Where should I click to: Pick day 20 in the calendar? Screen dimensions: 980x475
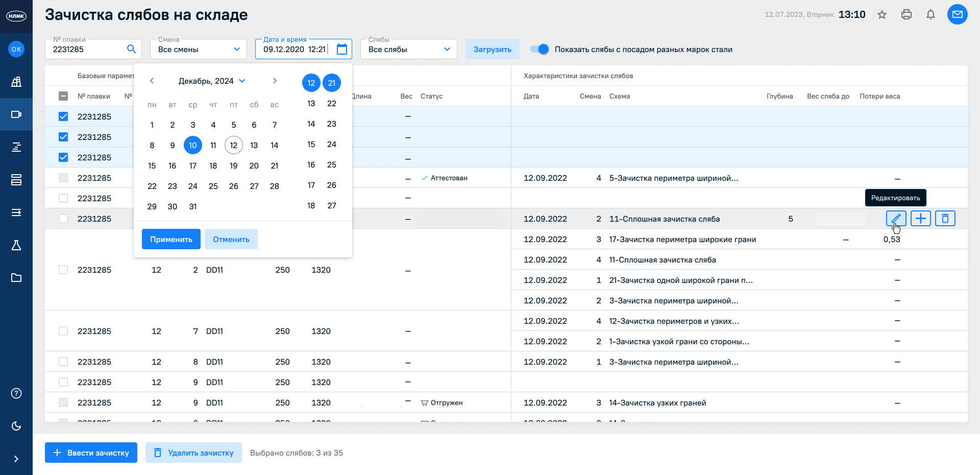(254, 165)
